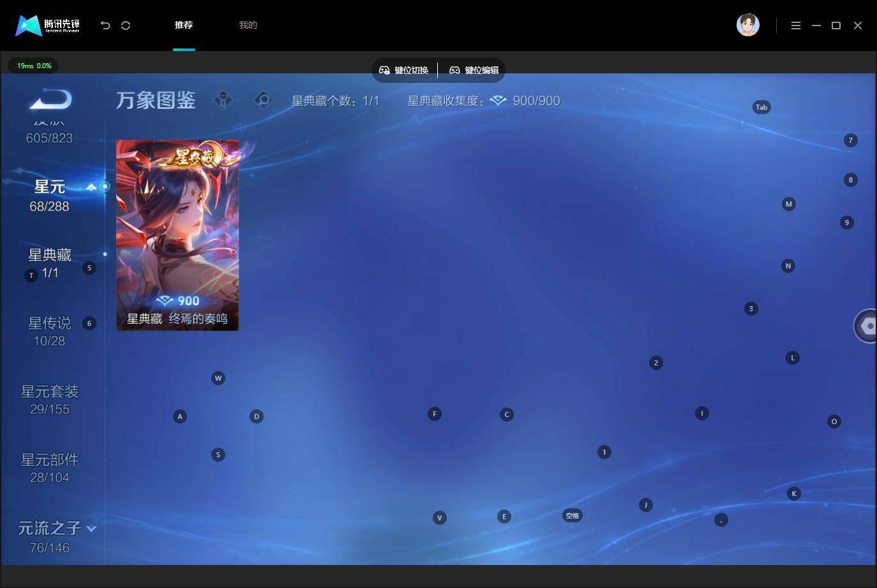This screenshot has width=877, height=588.
Task: Click the C key mapping marker
Action: click(507, 415)
